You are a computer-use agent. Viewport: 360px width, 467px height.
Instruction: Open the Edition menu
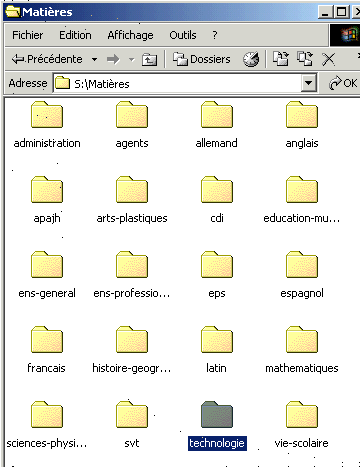[x=75, y=35]
